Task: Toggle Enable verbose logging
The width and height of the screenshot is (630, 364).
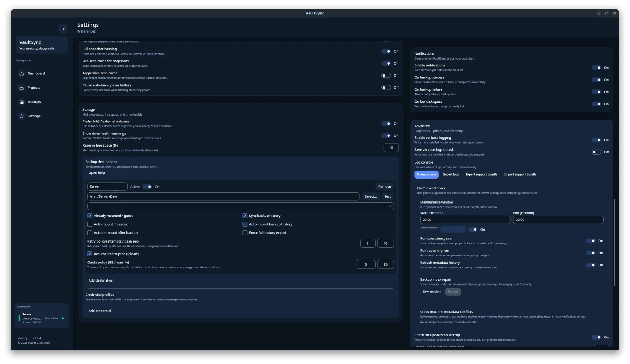Action: tap(596, 140)
